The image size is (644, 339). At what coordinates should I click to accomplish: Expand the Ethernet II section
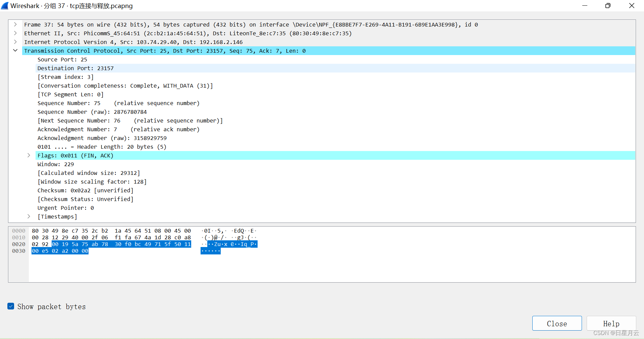tap(15, 33)
